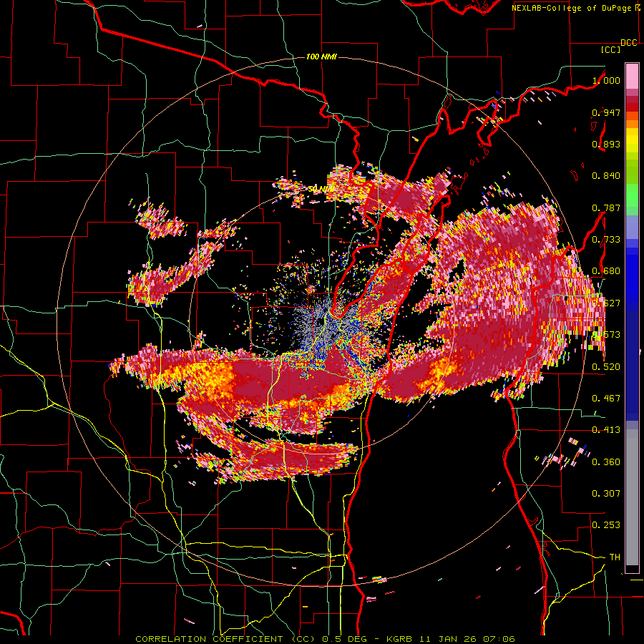
Task: Pick the gray swatch beside 0.307
Action: (x=632, y=499)
